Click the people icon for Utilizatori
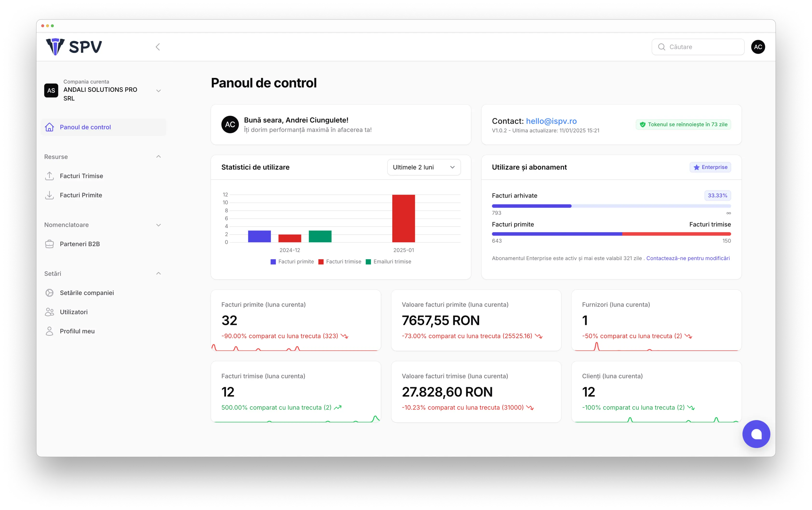Screen dimensions: 812x510 click(x=49, y=312)
